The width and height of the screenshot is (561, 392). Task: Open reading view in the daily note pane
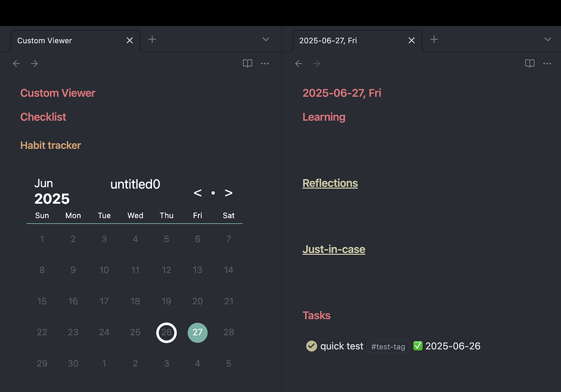pyautogui.click(x=529, y=63)
